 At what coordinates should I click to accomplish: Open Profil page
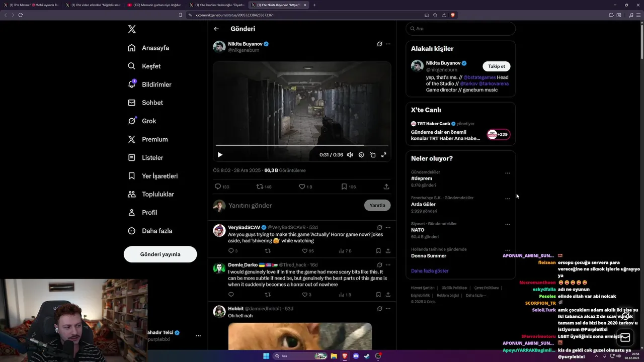tap(142, 212)
